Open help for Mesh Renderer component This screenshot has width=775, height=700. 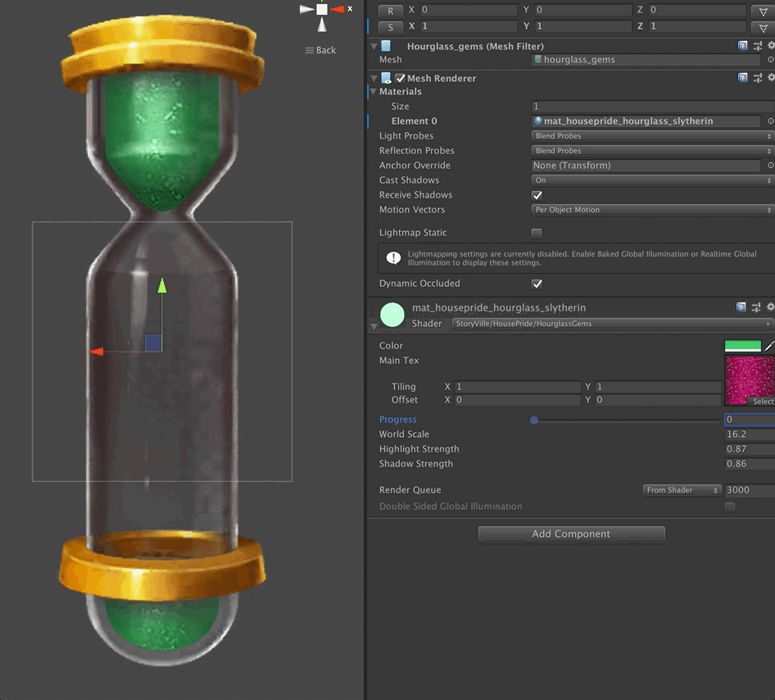(742, 78)
